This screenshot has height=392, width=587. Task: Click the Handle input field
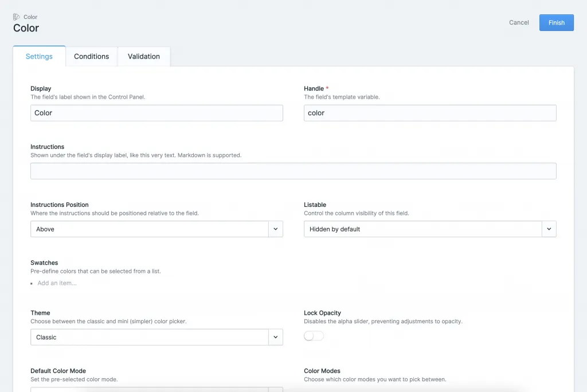(430, 113)
